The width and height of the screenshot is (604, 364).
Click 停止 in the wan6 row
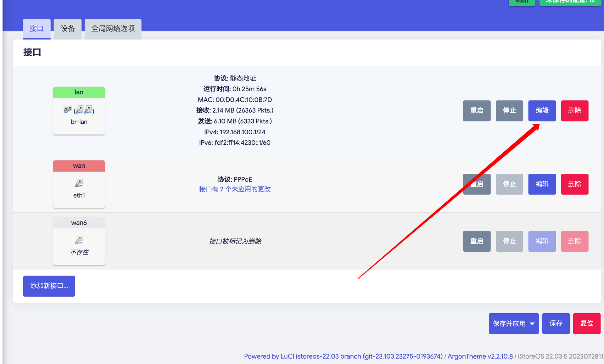509,241
